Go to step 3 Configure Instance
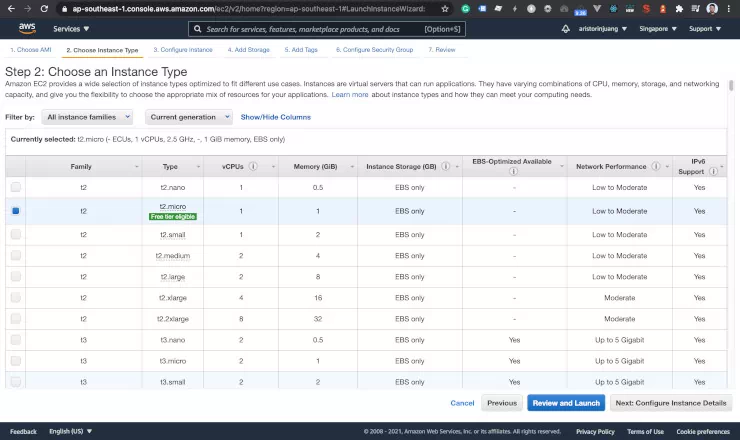This screenshot has height=440, width=740. click(x=183, y=50)
